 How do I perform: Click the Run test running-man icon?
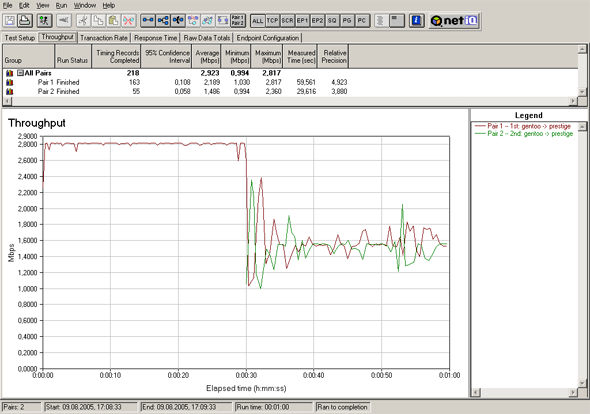[x=44, y=20]
